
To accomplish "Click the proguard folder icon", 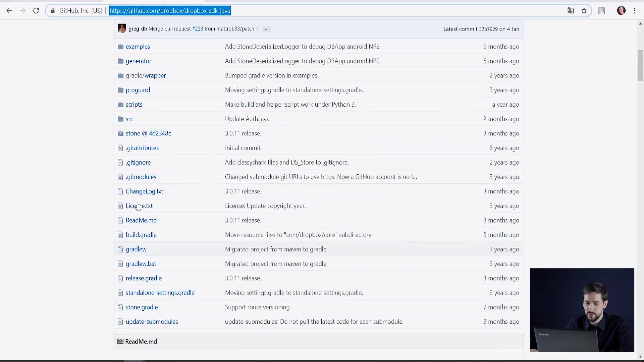I will 120,90.
